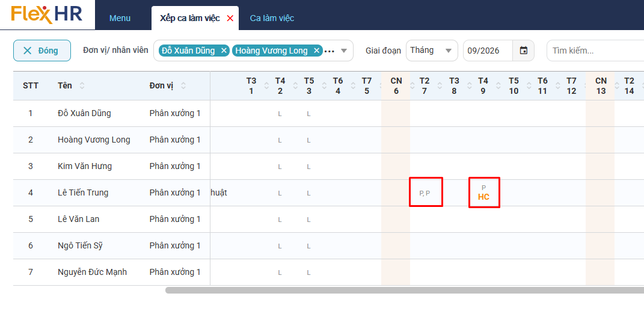
Task: Click Hoàng Vương Long's L cell on T5 3
Action: click(x=308, y=141)
